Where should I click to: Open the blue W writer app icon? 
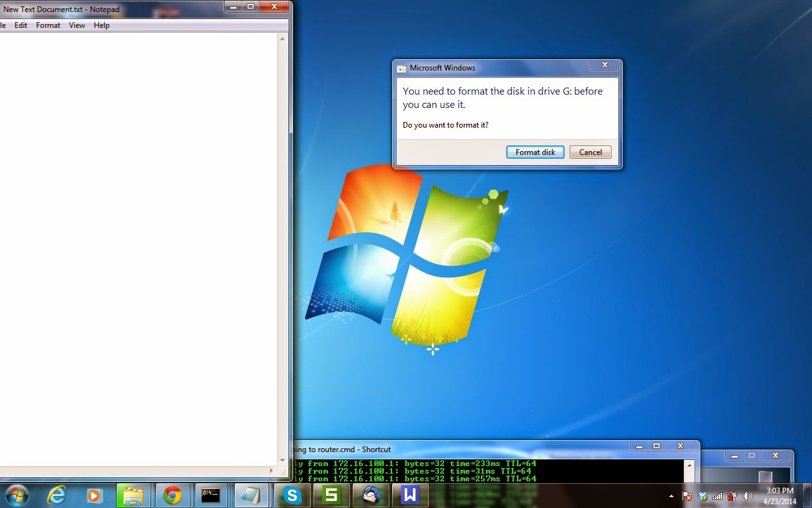tap(410, 495)
